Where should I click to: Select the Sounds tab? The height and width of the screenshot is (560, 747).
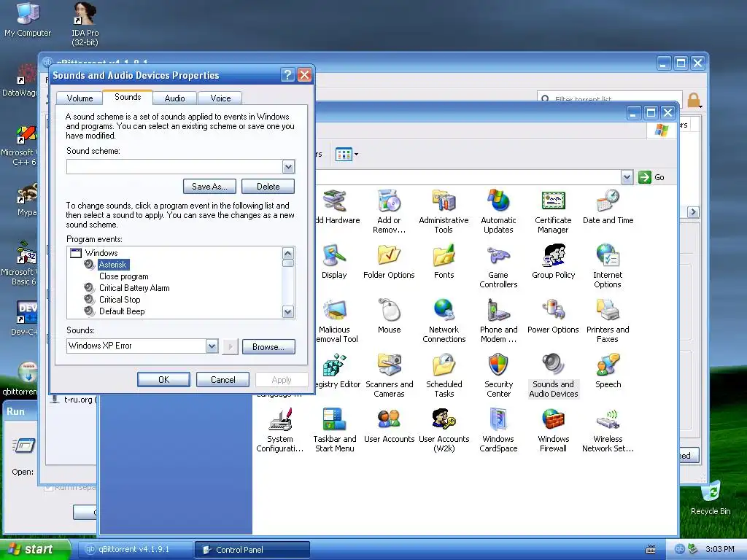click(128, 97)
